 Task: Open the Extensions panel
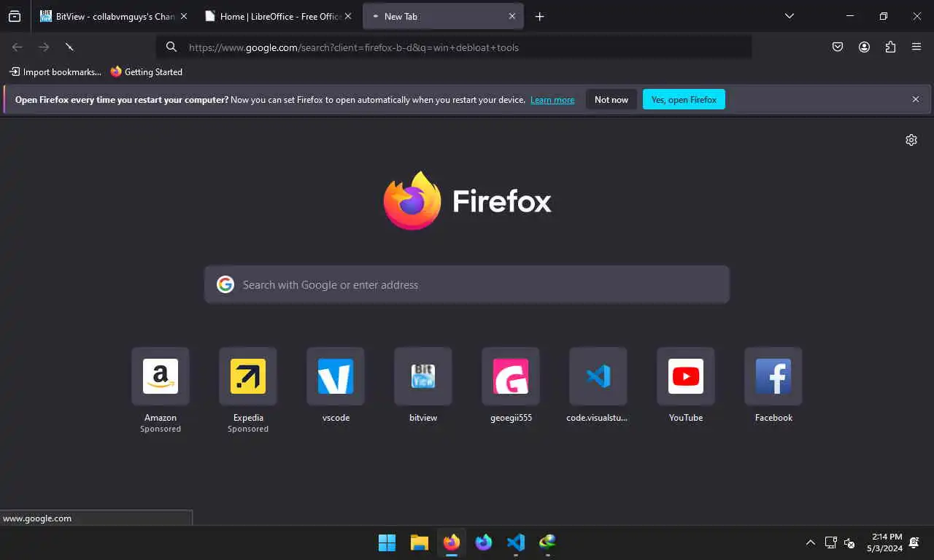point(890,47)
